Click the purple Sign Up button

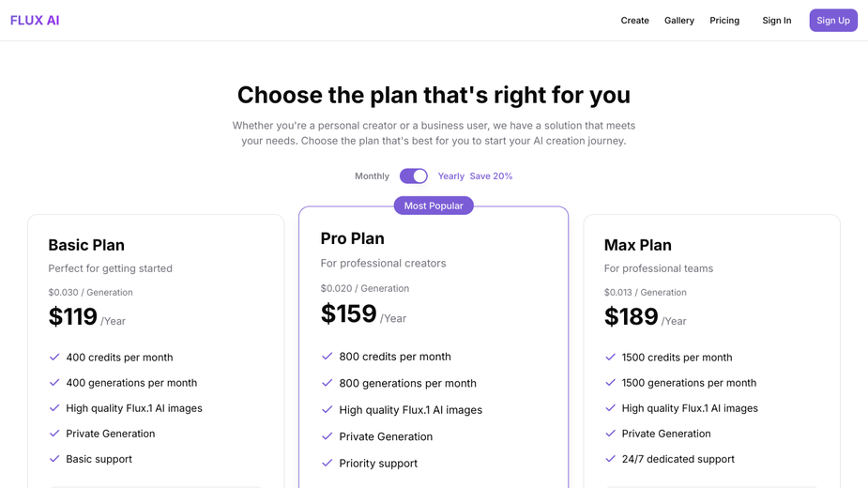(x=833, y=21)
